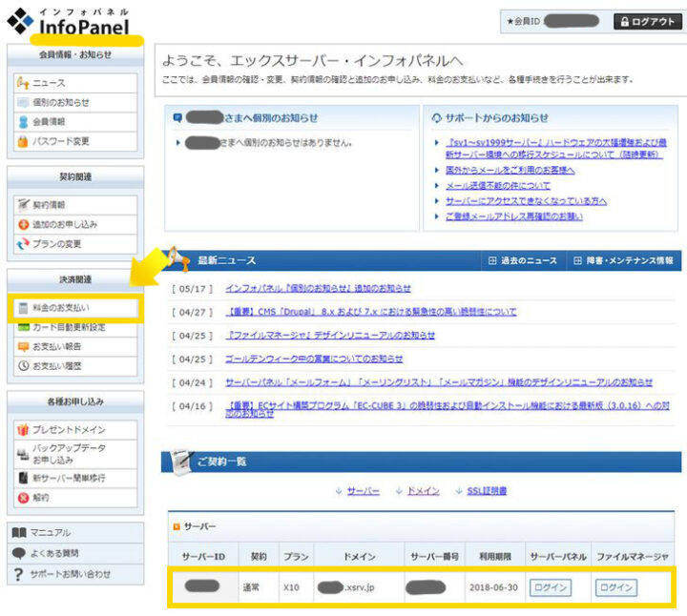Screen dimensions: 687x616
Task: Open the 05/17 インフォパネル news link
Action: (x=318, y=289)
